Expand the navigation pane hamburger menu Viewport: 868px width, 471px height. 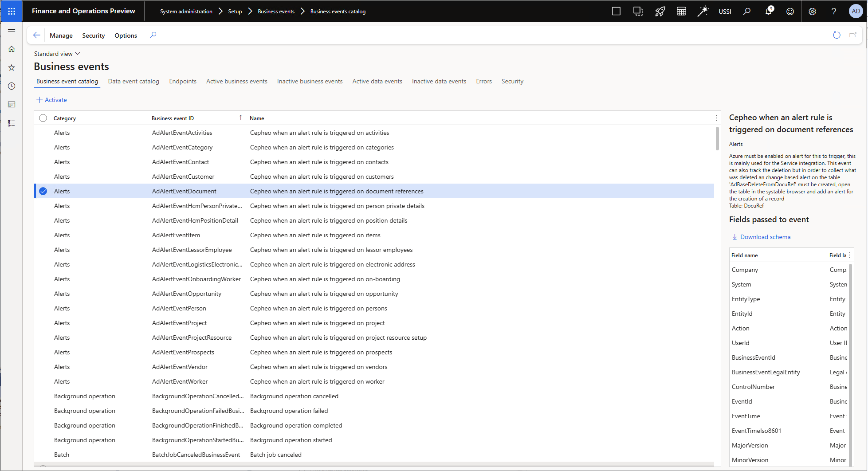pos(12,31)
